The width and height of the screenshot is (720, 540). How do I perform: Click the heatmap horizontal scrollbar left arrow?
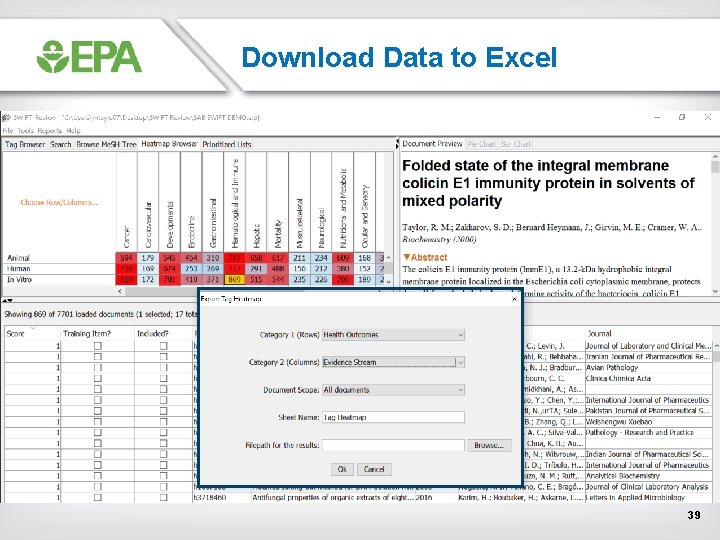120,291
